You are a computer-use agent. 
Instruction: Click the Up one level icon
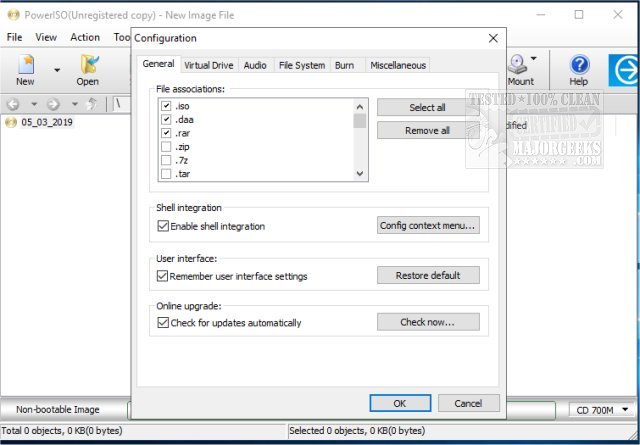tap(92, 104)
